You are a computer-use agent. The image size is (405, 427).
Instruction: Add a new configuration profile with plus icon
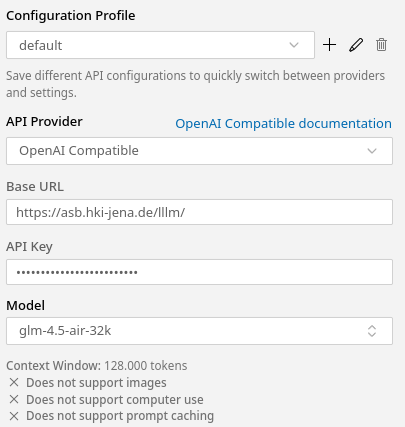click(x=329, y=45)
